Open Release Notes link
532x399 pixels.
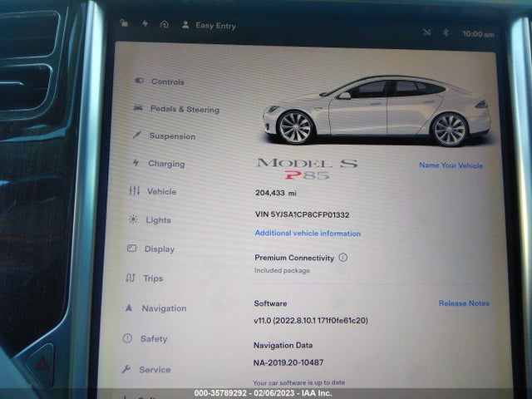(x=464, y=303)
